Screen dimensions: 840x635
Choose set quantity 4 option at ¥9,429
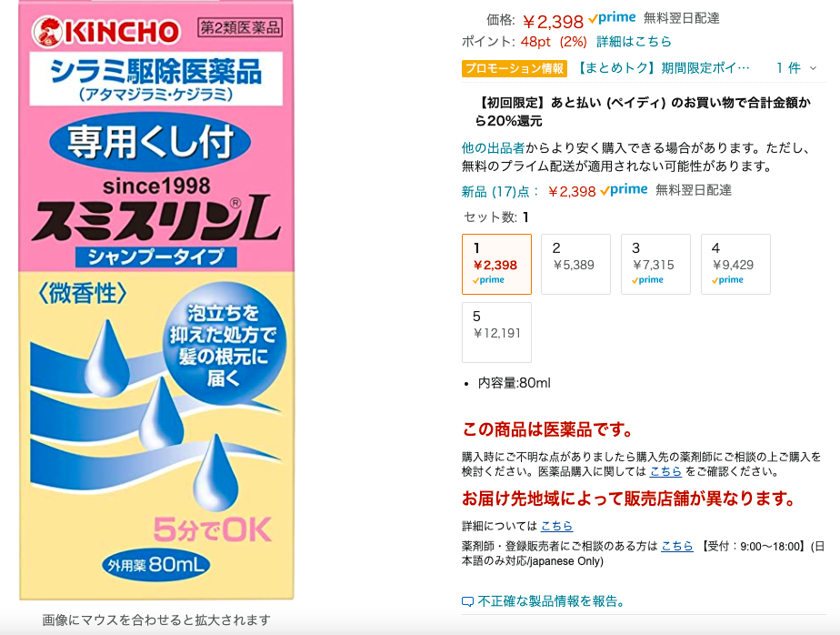(x=735, y=264)
